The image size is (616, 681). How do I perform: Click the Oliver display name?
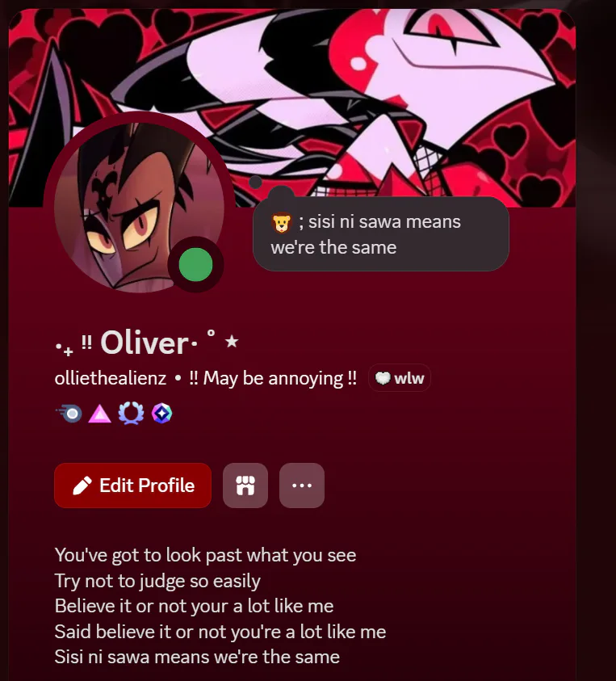(x=145, y=343)
